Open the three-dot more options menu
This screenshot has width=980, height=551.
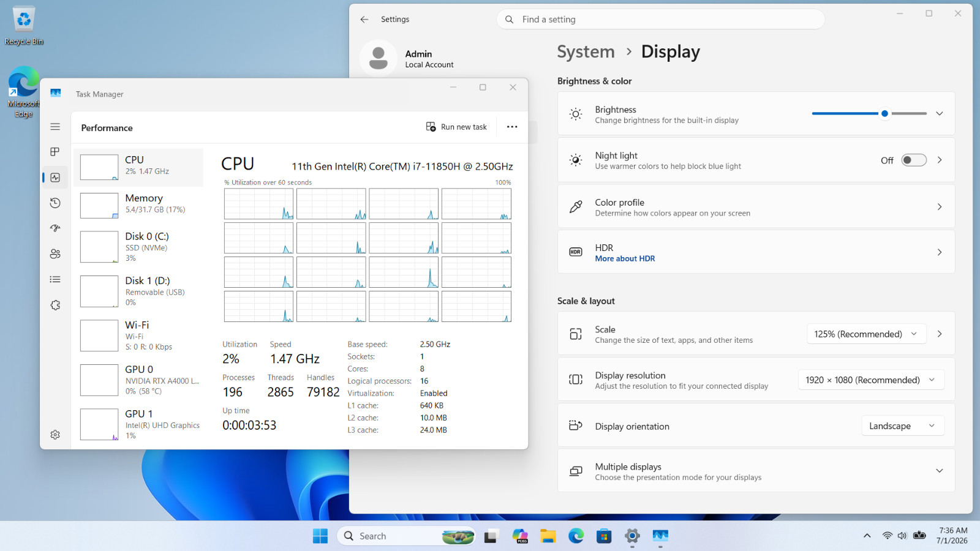[512, 127]
